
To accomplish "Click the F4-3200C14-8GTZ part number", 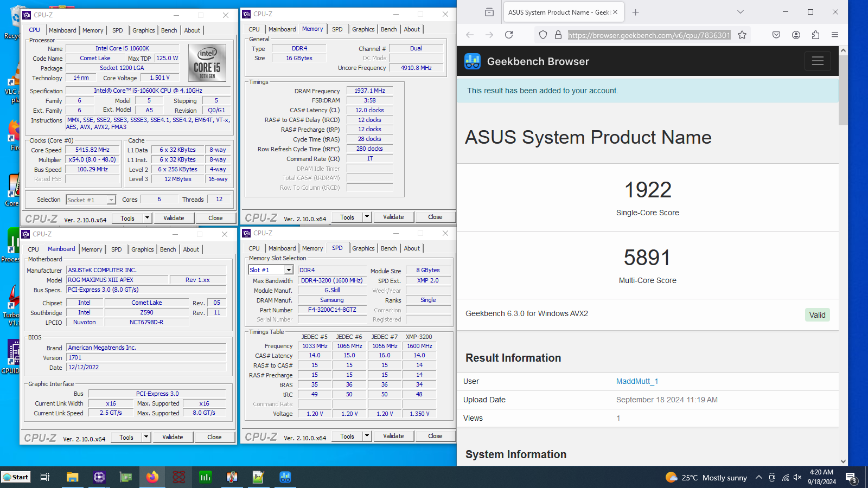I will pyautogui.click(x=332, y=310).
